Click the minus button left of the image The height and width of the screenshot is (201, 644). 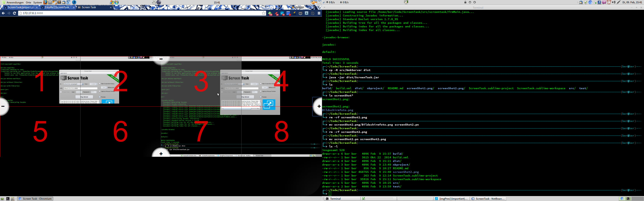click(3, 106)
